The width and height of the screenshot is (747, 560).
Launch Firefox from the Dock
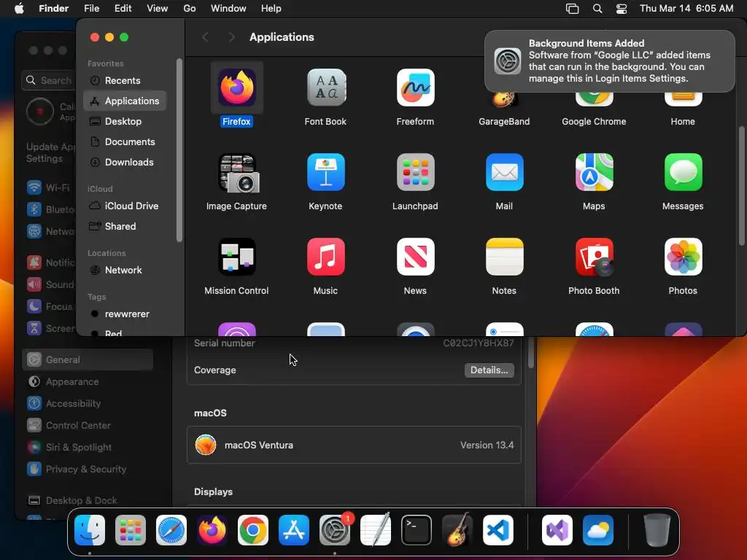(x=212, y=530)
